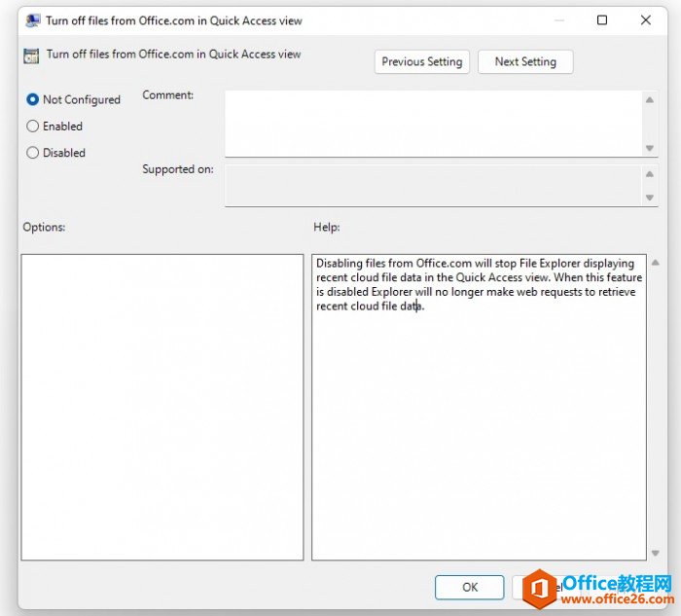Click the Supported on scroll up arrow
This screenshot has width=681, height=616.
pos(650,173)
